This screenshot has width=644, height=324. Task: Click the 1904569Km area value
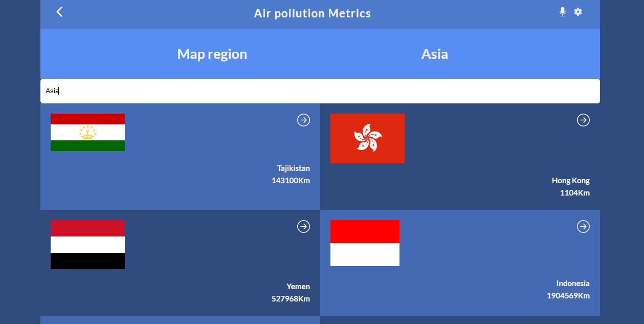[568, 296]
